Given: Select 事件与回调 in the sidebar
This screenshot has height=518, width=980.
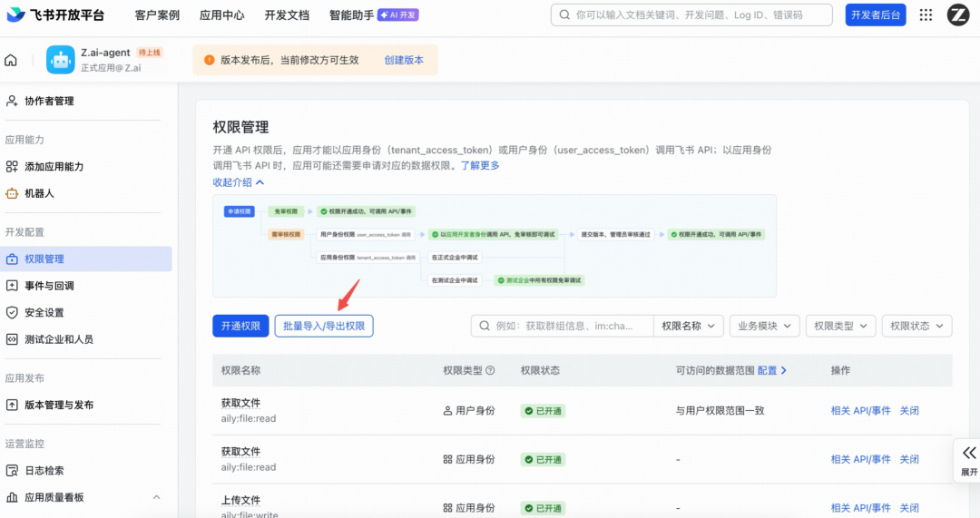Looking at the screenshot, I should [49, 286].
